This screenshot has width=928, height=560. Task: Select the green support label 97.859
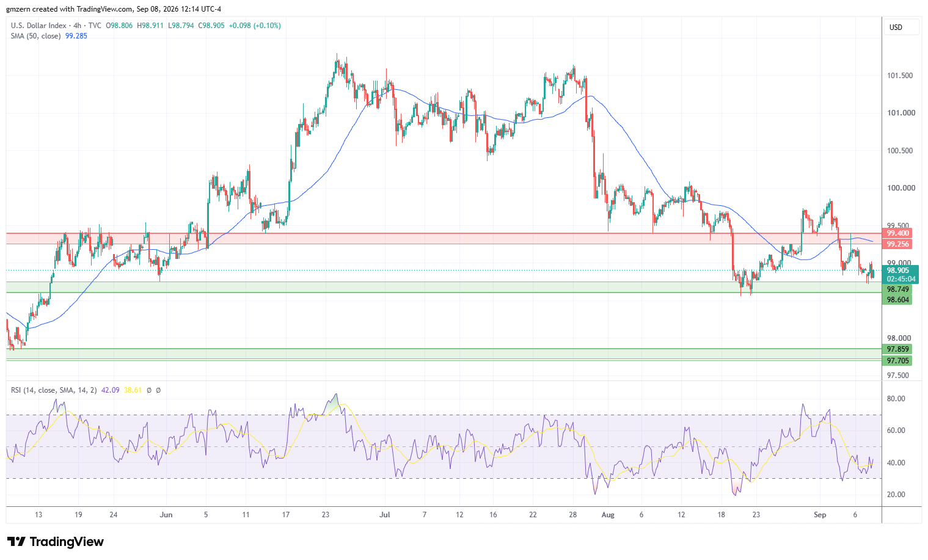click(897, 349)
